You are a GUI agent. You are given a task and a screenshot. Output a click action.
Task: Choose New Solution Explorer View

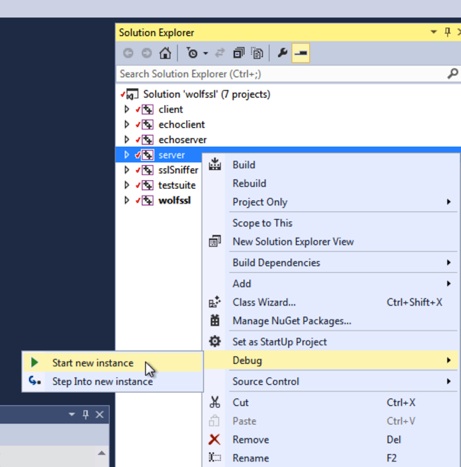330,241
